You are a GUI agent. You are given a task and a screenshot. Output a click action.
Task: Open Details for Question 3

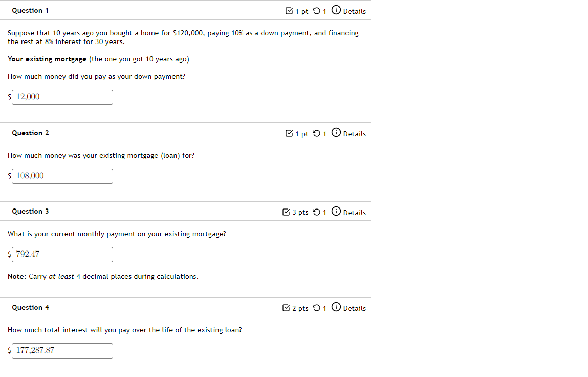click(355, 213)
